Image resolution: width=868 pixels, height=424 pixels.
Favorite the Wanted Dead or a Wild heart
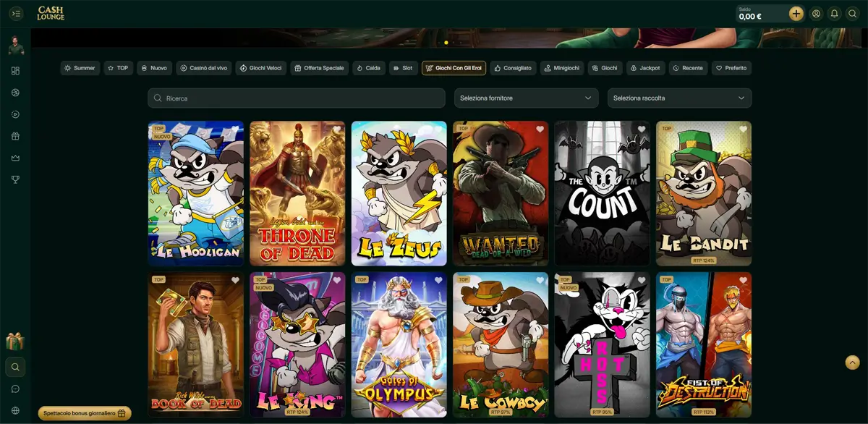coord(540,130)
